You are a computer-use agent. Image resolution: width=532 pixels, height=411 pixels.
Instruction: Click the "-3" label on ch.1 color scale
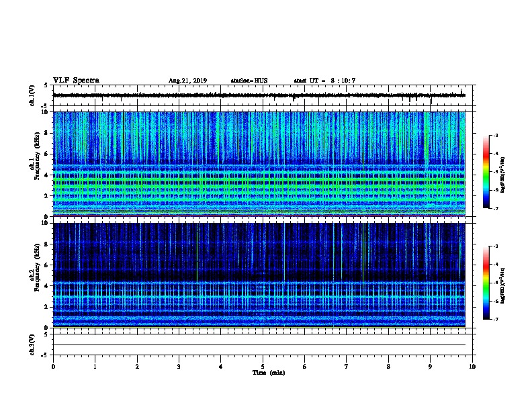tap(496, 135)
